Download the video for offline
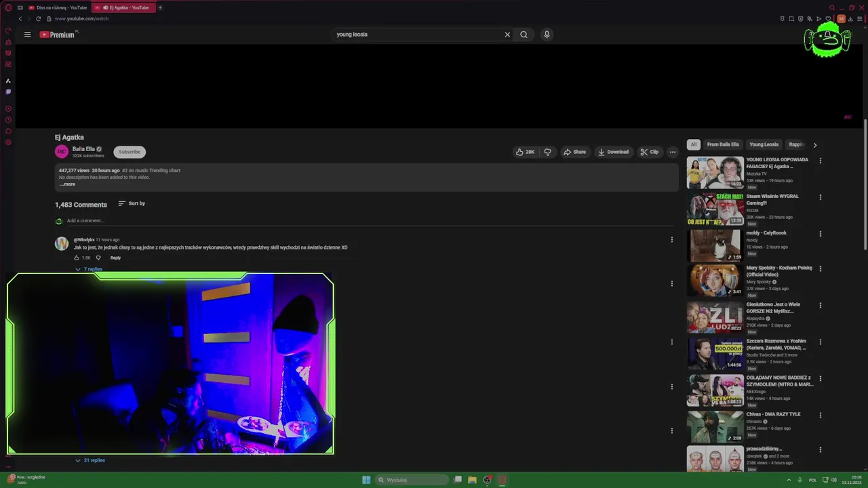 pyautogui.click(x=613, y=152)
